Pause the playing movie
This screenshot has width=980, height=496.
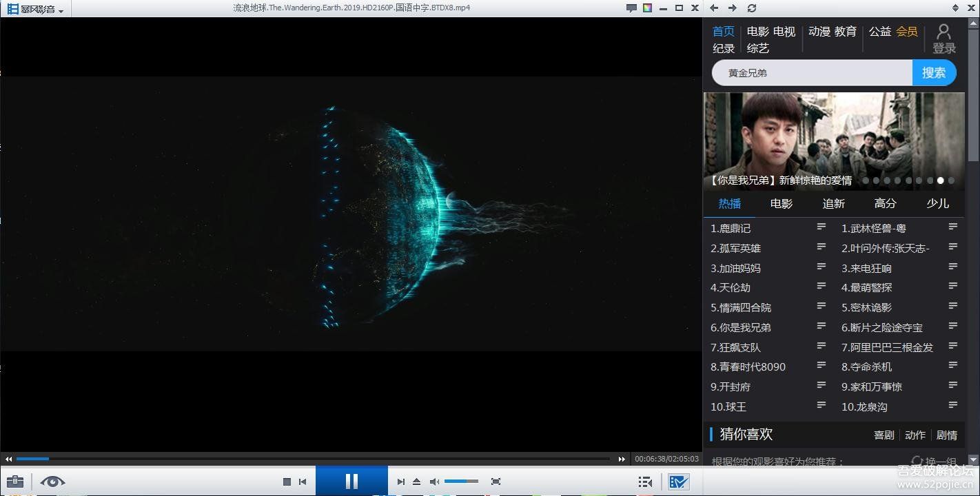click(351, 481)
